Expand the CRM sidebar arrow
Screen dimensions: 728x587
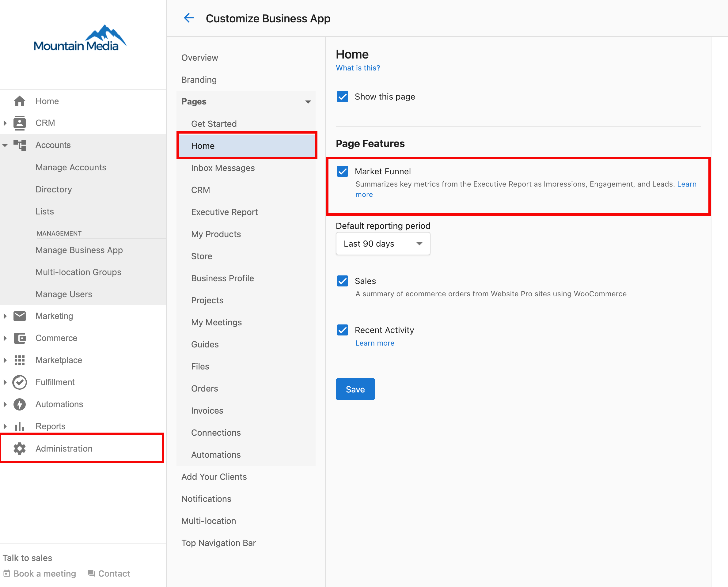(x=5, y=123)
